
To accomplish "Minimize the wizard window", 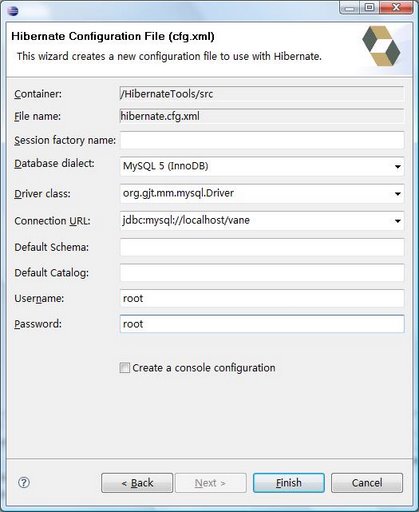I will click(x=350, y=8).
